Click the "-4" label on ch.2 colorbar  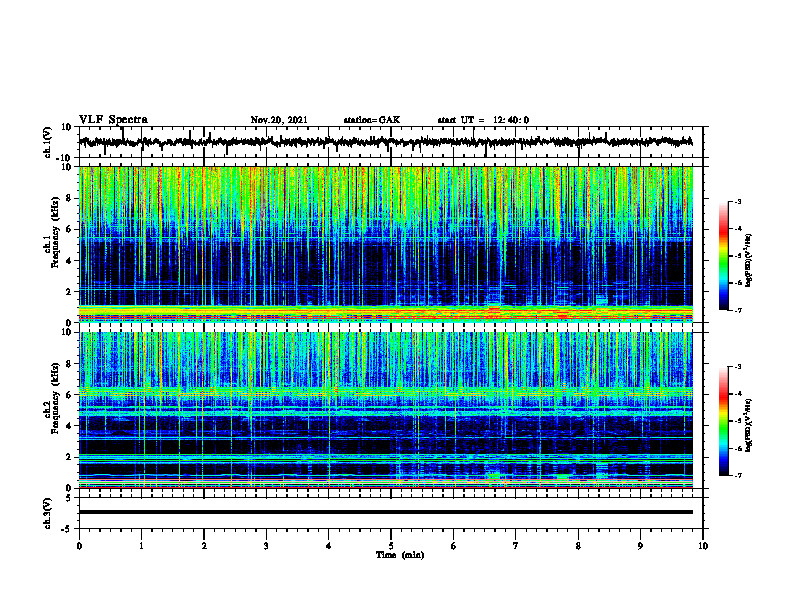pyautogui.click(x=737, y=394)
